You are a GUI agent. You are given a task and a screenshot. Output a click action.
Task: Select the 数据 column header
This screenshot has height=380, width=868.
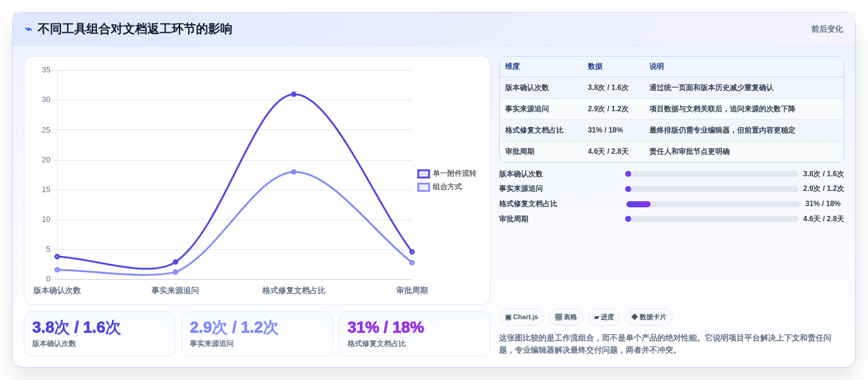[595, 67]
